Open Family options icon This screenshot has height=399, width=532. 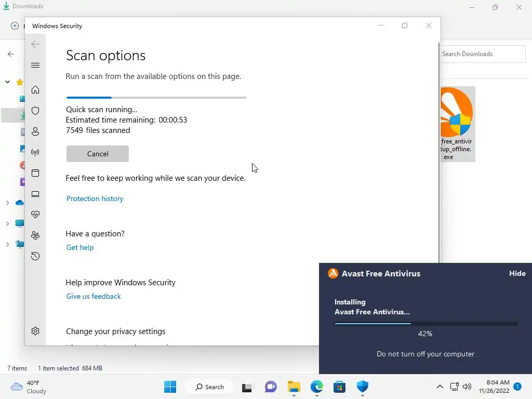pos(35,235)
